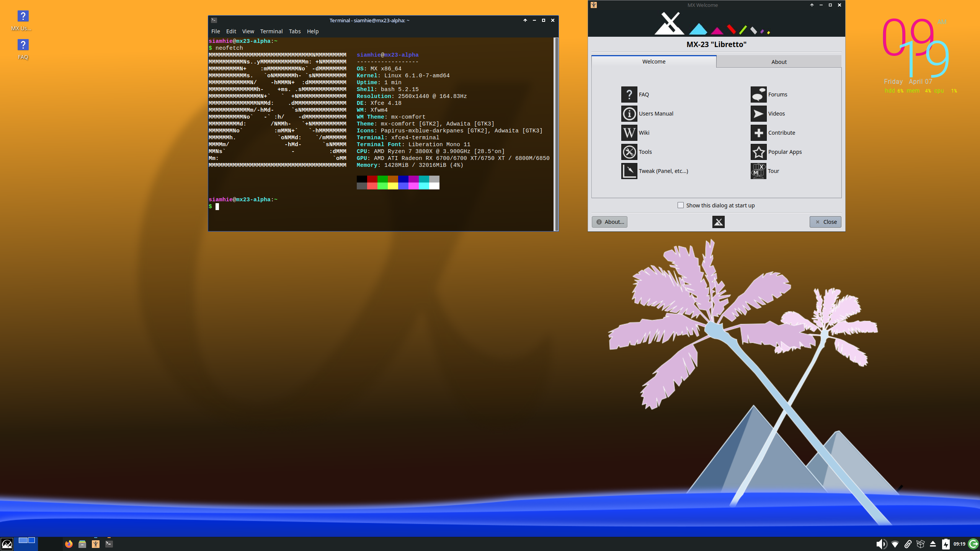
Task: Click the 'DE: Xfce 4.18' line
Action: pos(379,103)
